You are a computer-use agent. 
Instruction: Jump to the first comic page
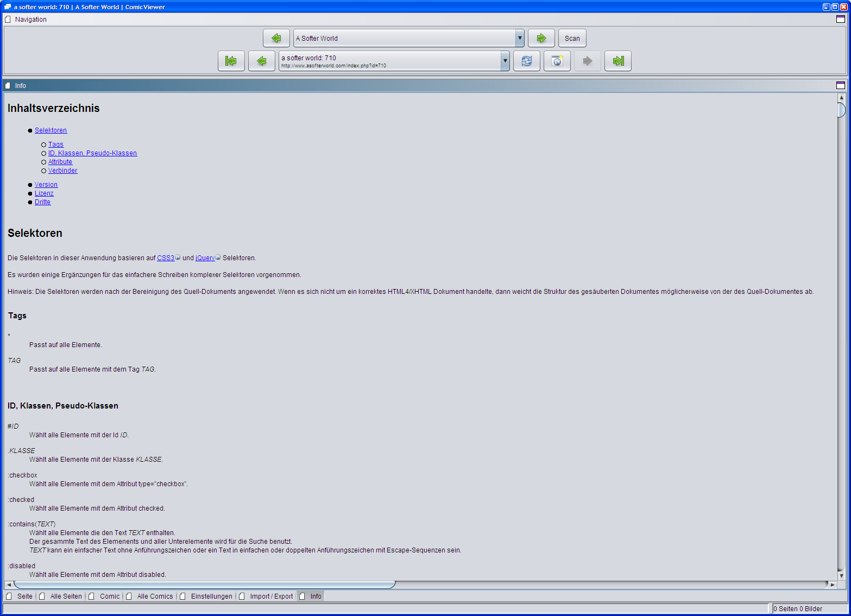pos(231,61)
